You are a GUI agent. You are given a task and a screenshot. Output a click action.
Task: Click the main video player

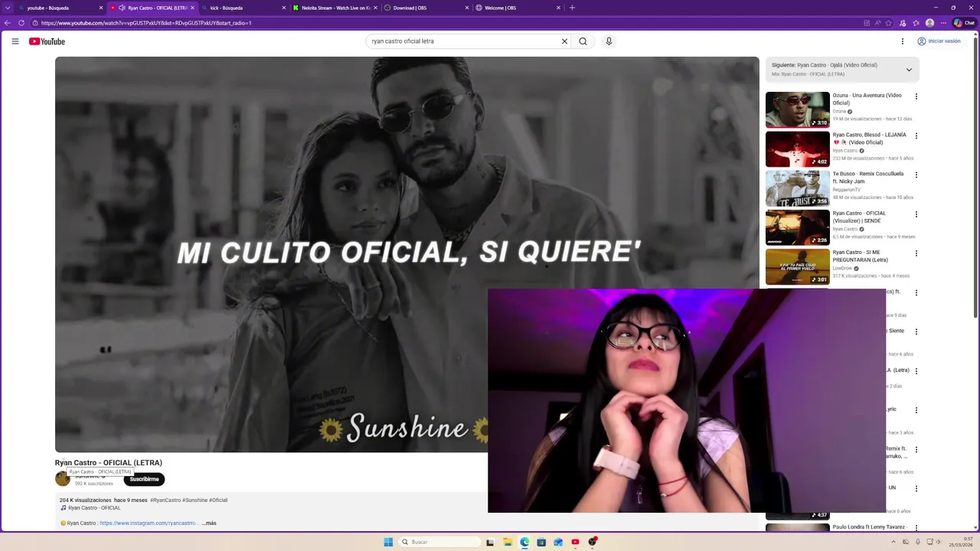pos(407,254)
